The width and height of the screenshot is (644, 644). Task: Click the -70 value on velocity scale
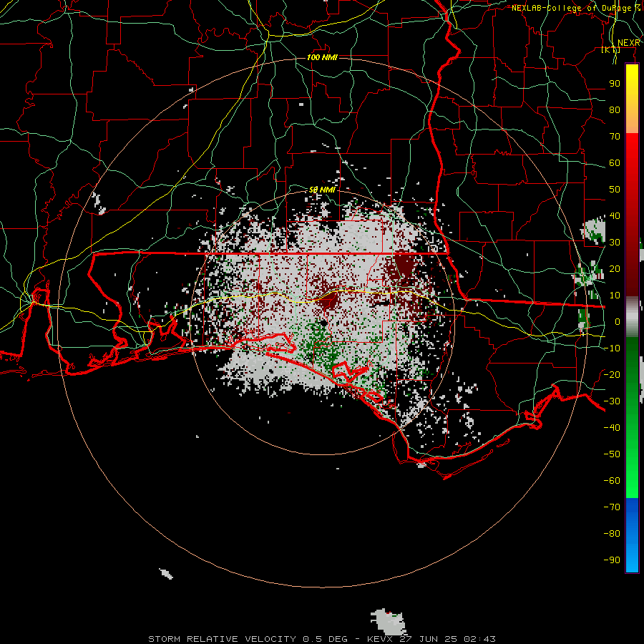pos(612,507)
